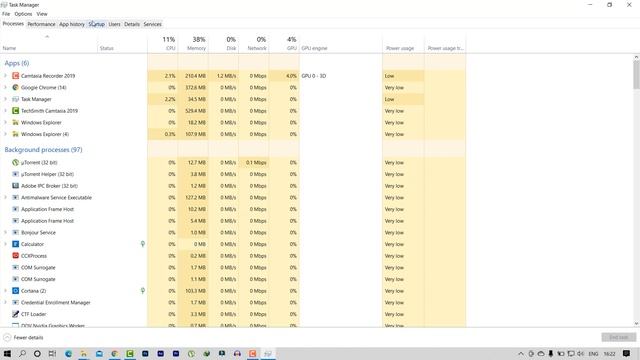Click the µTorrent (32 bit) process icon

point(16,162)
